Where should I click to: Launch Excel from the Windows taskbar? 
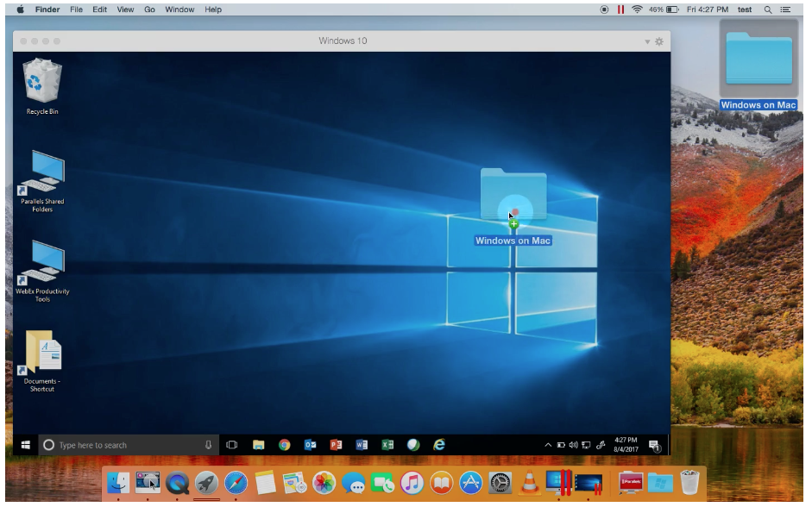(387, 445)
